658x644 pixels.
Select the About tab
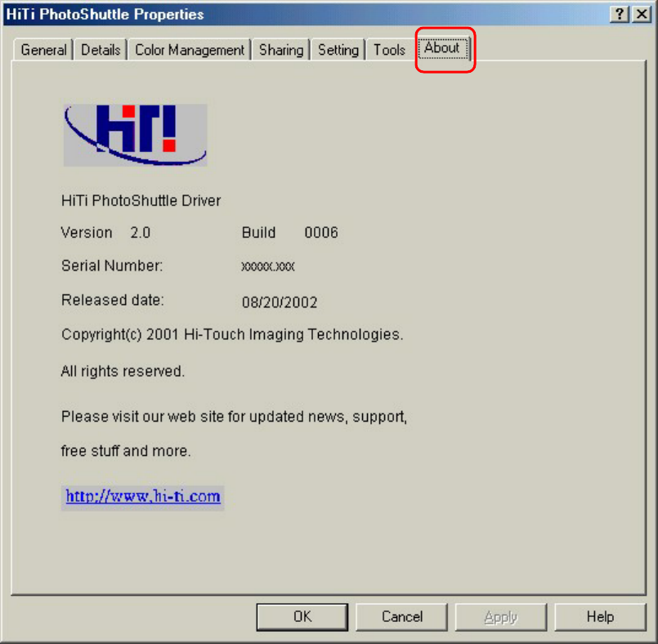coord(442,48)
